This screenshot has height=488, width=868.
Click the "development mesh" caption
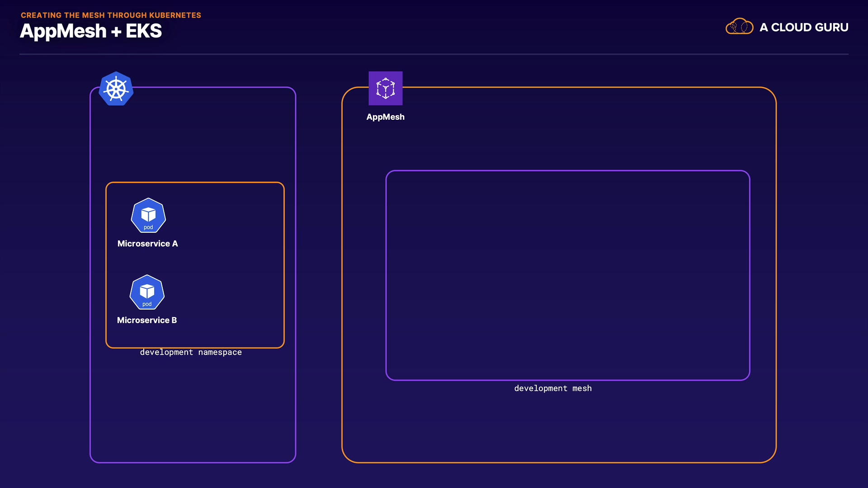click(552, 389)
